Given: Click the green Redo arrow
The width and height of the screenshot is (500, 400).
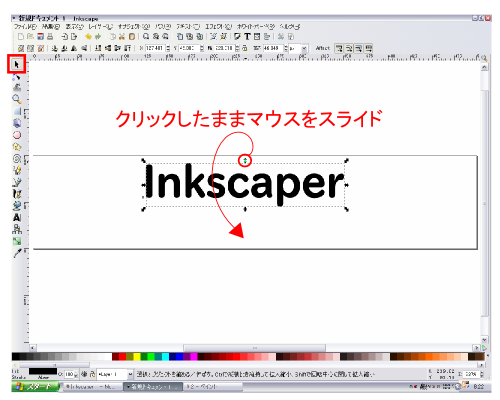Looking at the screenshot, I should point(98,37).
